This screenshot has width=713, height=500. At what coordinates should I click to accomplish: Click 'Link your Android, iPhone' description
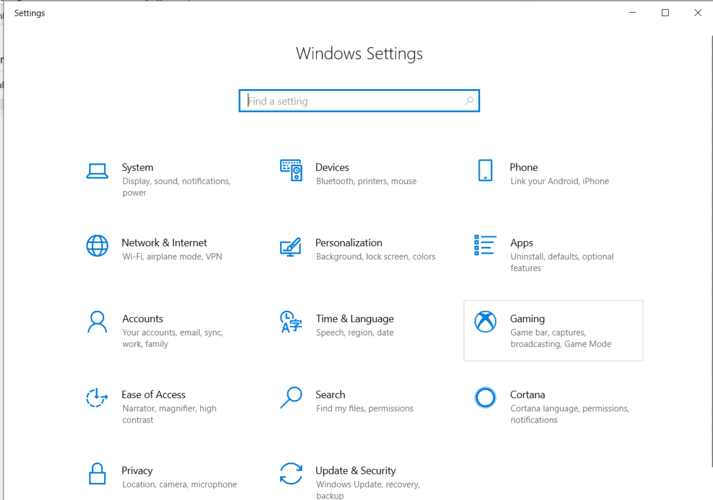[x=559, y=181]
